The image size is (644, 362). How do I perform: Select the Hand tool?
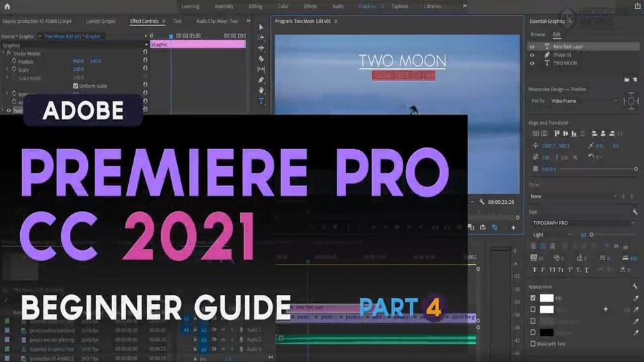click(x=261, y=90)
